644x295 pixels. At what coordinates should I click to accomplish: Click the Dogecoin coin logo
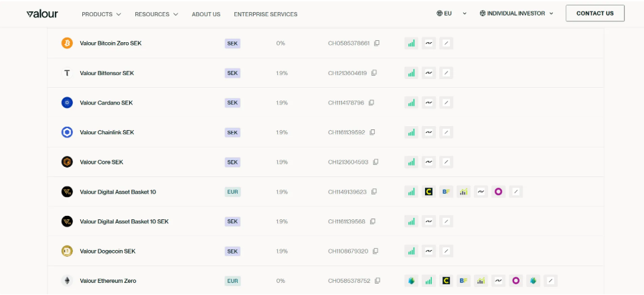(x=67, y=251)
